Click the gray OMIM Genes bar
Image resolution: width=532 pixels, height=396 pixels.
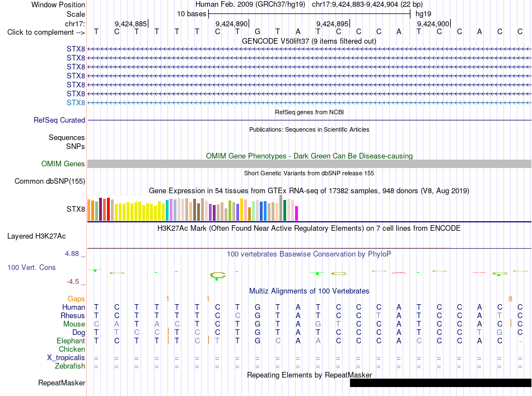(310, 164)
